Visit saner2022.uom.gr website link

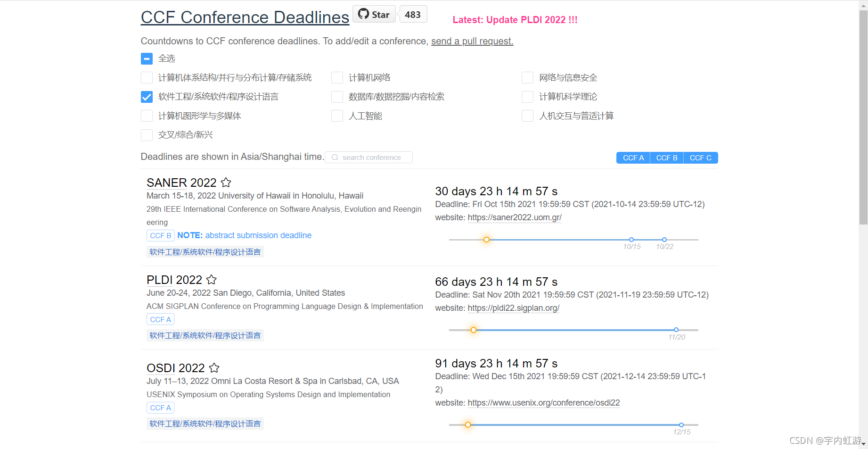coord(515,217)
